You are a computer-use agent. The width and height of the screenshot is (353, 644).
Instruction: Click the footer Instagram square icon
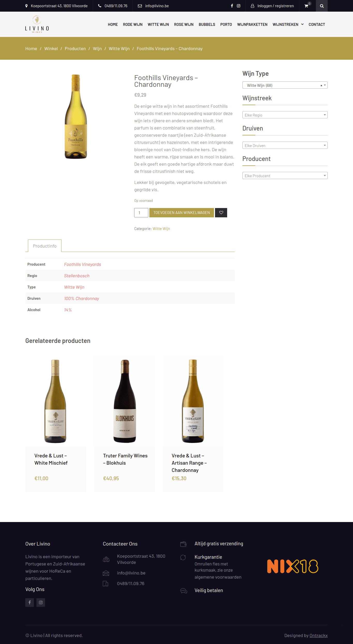[x=41, y=602]
